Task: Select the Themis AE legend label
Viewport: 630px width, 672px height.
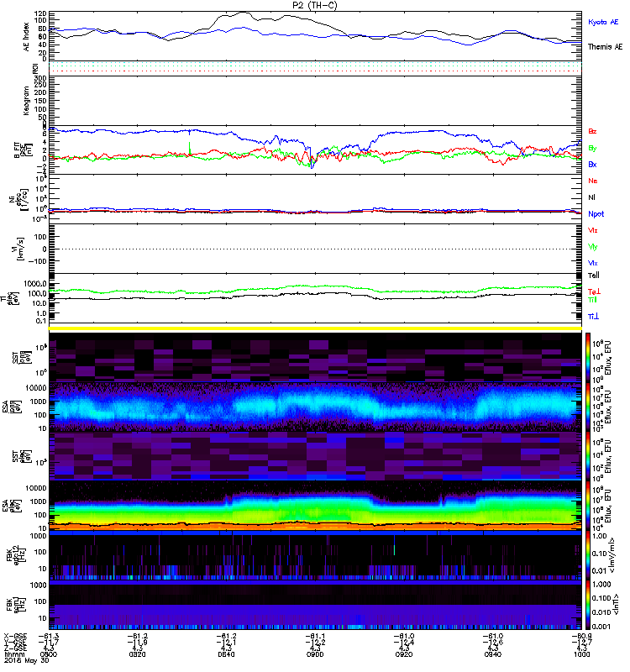Action: click(x=605, y=47)
